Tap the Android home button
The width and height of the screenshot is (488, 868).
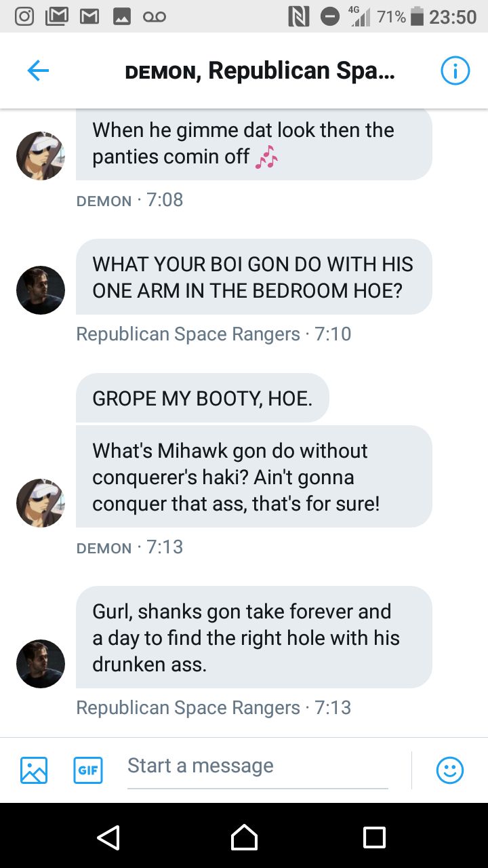tap(244, 837)
